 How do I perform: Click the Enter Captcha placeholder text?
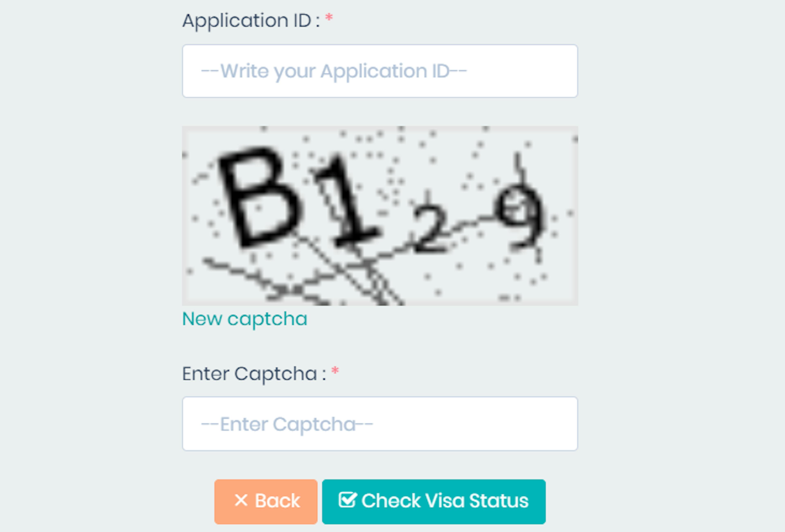pos(287,424)
